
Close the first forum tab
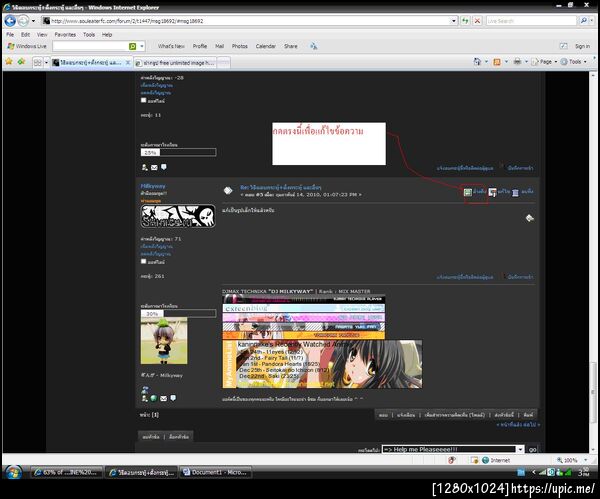click(128, 62)
